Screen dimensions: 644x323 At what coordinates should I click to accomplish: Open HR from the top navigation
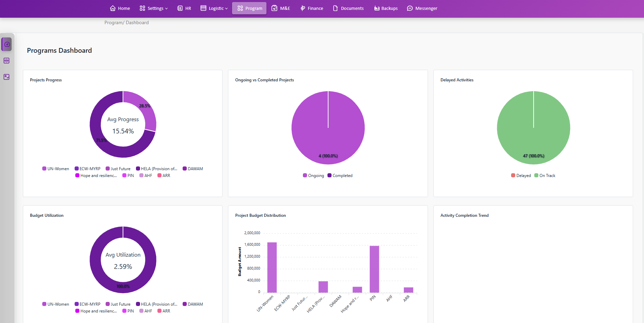point(184,8)
